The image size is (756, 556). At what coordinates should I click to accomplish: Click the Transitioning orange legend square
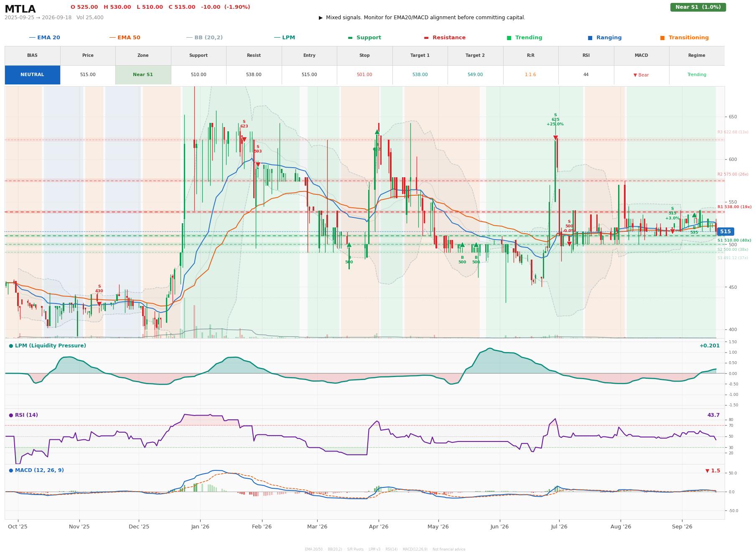662,38
